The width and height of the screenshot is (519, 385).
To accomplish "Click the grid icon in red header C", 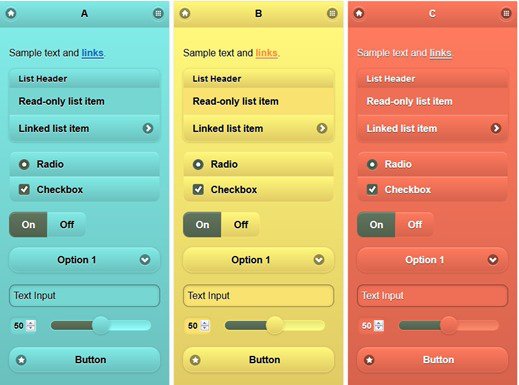I will pyautogui.click(x=506, y=13).
